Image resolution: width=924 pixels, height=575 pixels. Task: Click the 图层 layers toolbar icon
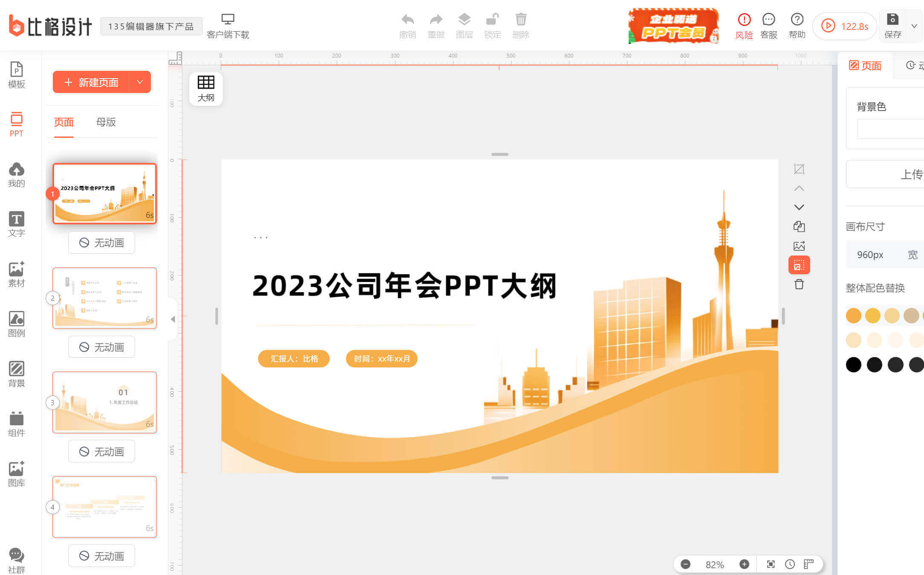[464, 26]
